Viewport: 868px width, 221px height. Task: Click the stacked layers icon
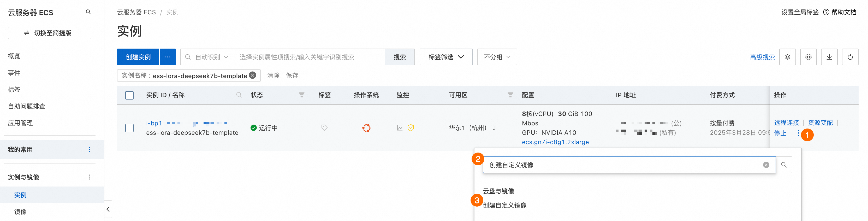click(787, 57)
